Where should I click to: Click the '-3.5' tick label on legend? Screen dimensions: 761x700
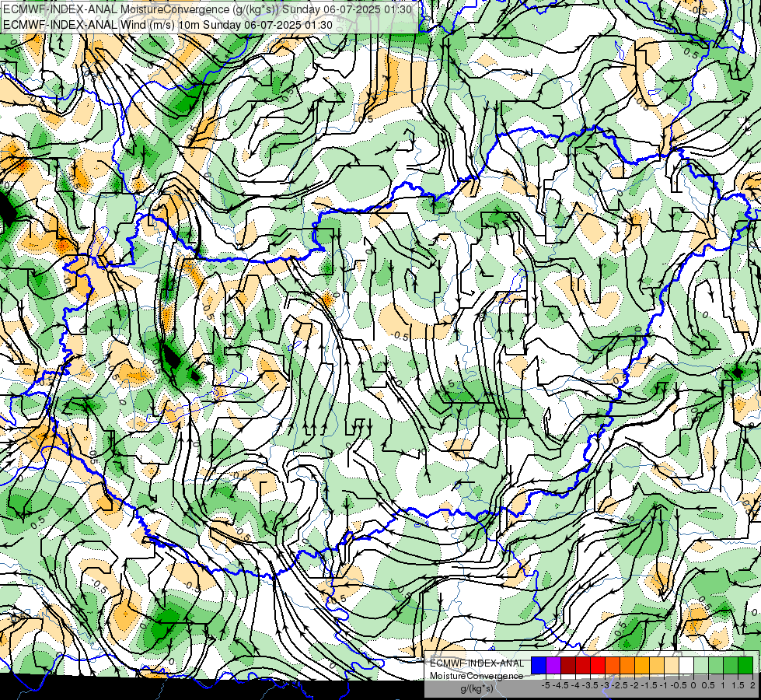(591, 685)
